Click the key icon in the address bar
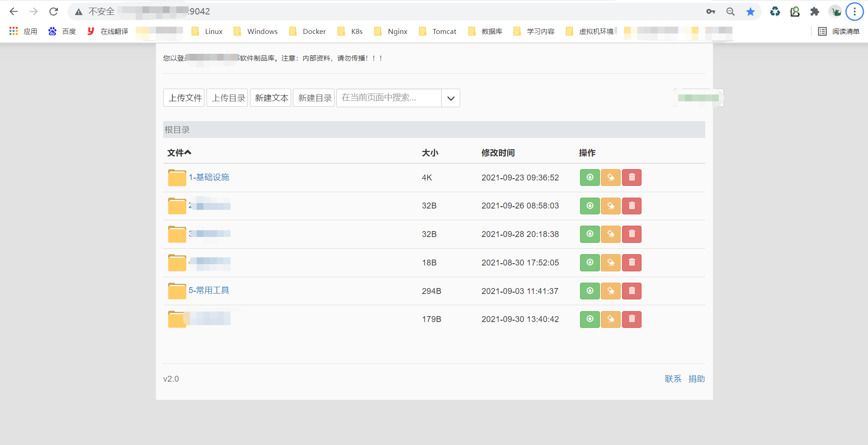The image size is (868, 445). (x=710, y=12)
